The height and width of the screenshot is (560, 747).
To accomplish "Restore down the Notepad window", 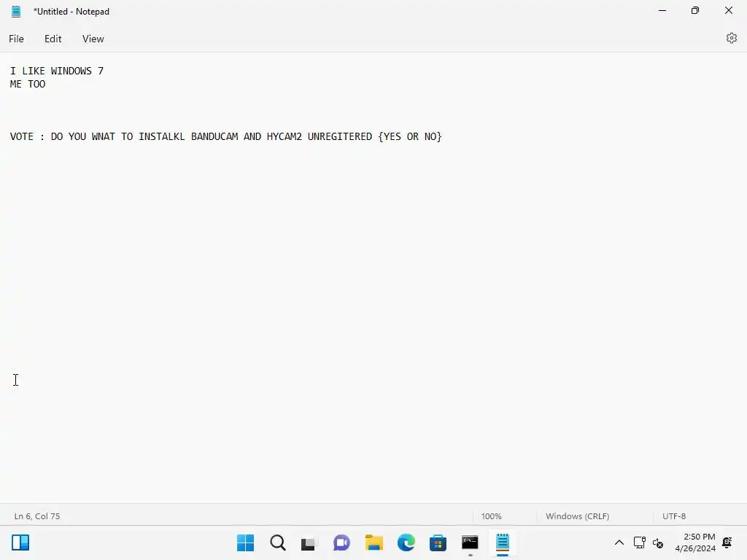I will pyautogui.click(x=695, y=10).
